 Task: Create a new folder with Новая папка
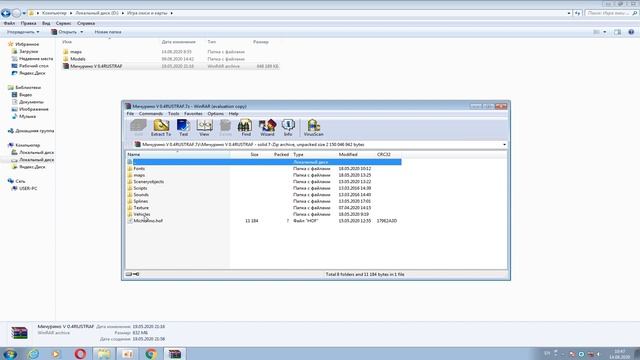pyautogui.click(x=108, y=32)
